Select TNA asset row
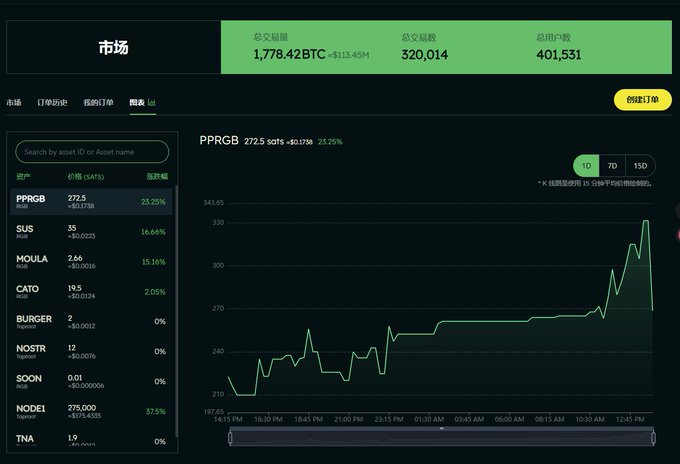The height and width of the screenshot is (464, 680). coord(91,439)
